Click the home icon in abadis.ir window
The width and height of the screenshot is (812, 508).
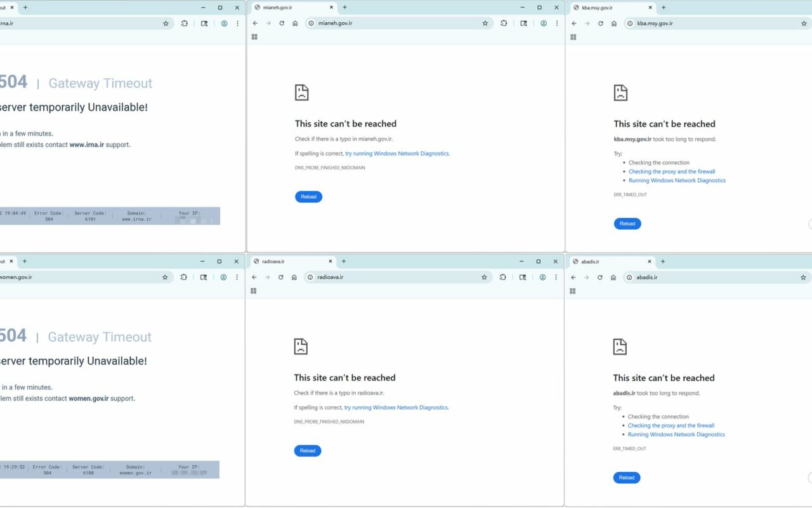[613, 277]
